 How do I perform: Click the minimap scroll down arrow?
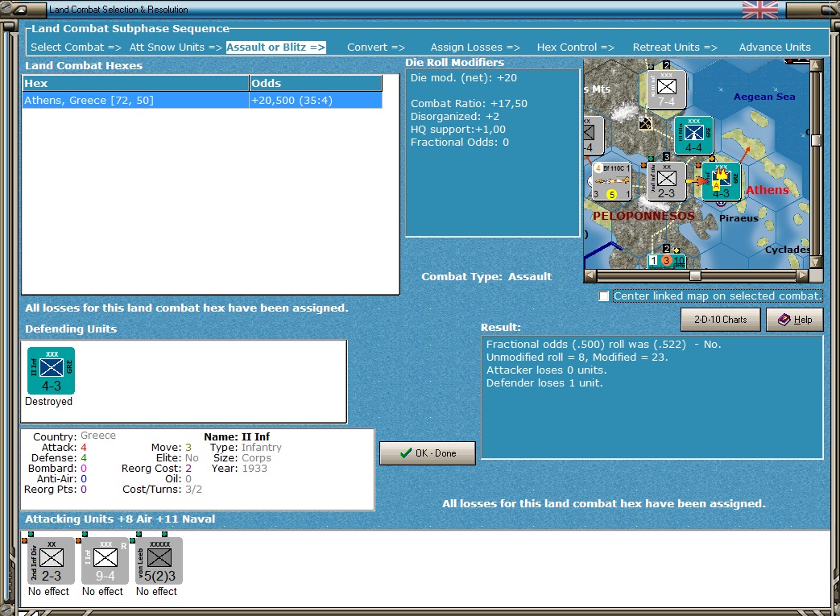[816, 263]
